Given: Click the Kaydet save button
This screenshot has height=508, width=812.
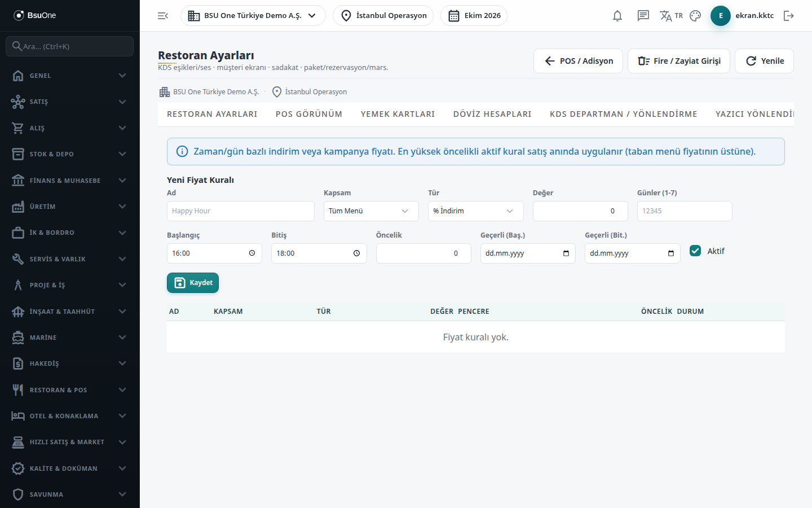Looking at the screenshot, I should pyautogui.click(x=193, y=283).
